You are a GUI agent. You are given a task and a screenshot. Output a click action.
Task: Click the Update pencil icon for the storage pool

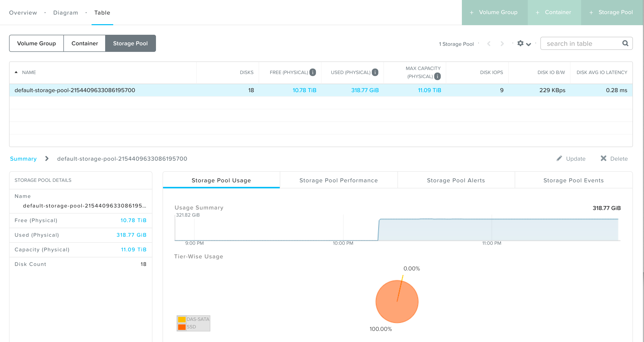(559, 159)
